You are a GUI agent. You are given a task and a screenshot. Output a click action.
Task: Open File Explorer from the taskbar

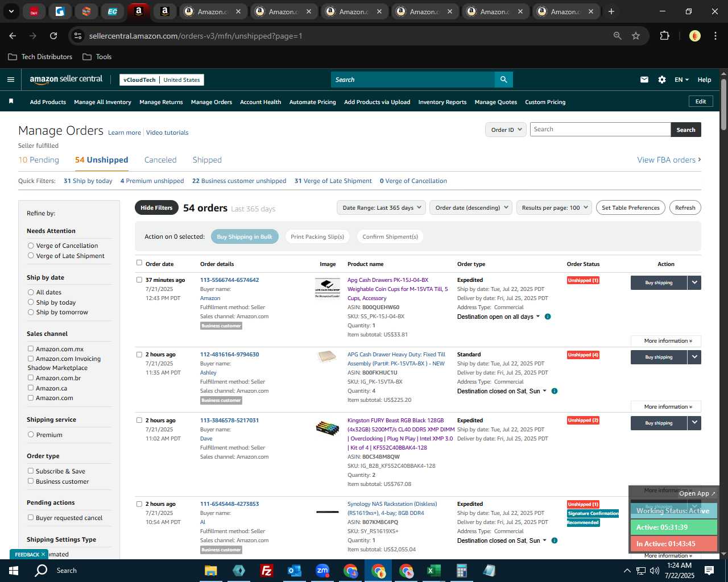(x=211, y=571)
